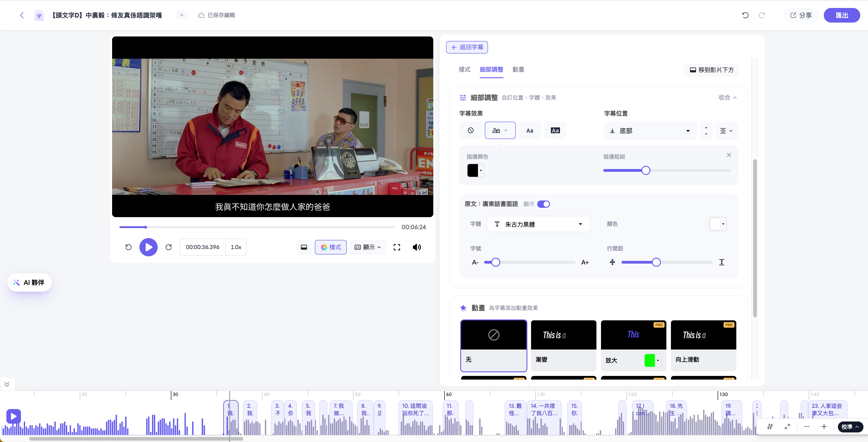The image size is (868, 442).
Task: Click the zoom-in plus icon on timeline
Action: (824, 427)
